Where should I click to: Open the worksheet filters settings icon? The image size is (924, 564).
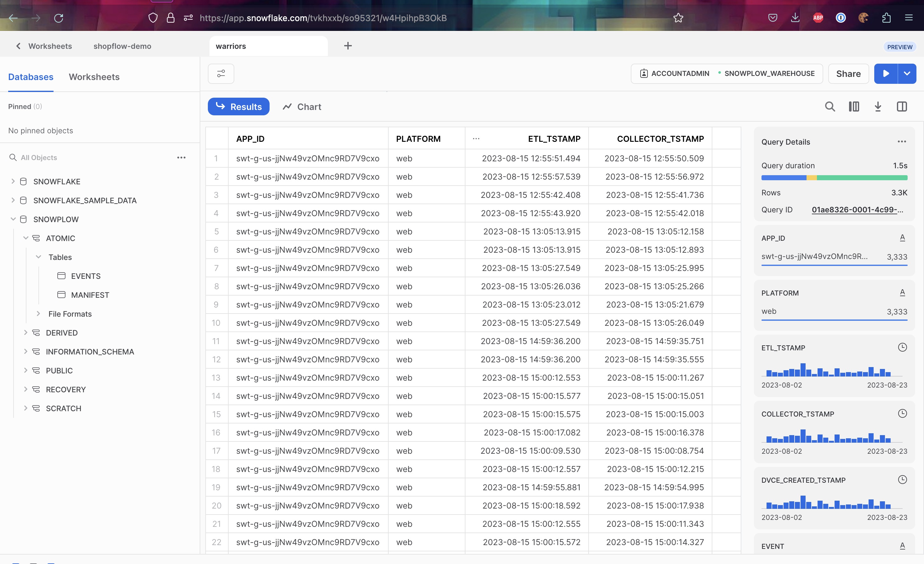(x=221, y=73)
